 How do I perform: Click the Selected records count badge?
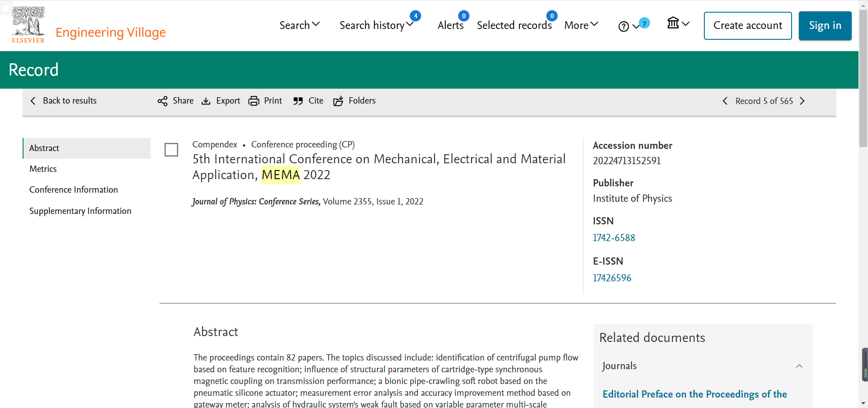coord(552,16)
